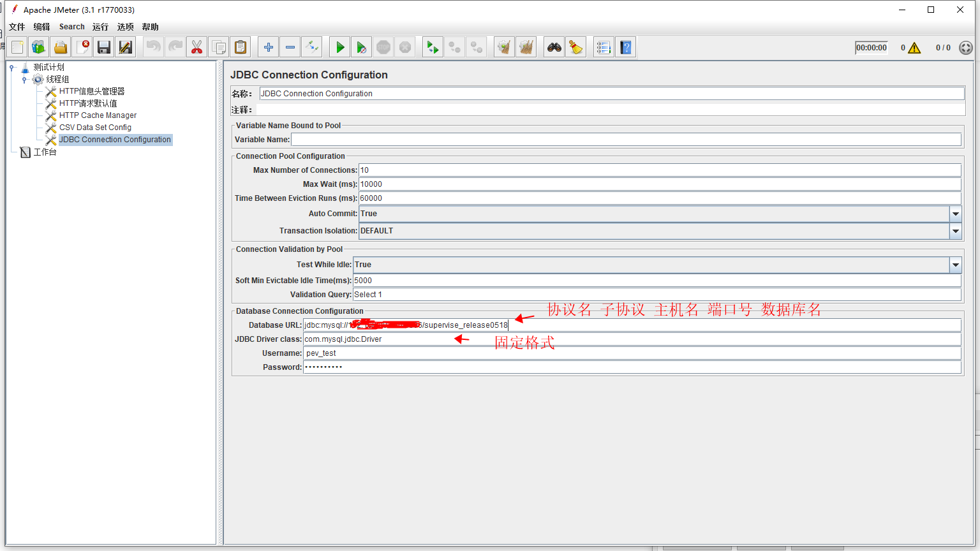The image size is (980, 551).
Task: Click the thread status circle indicator
Action: [x=966, y=48]
